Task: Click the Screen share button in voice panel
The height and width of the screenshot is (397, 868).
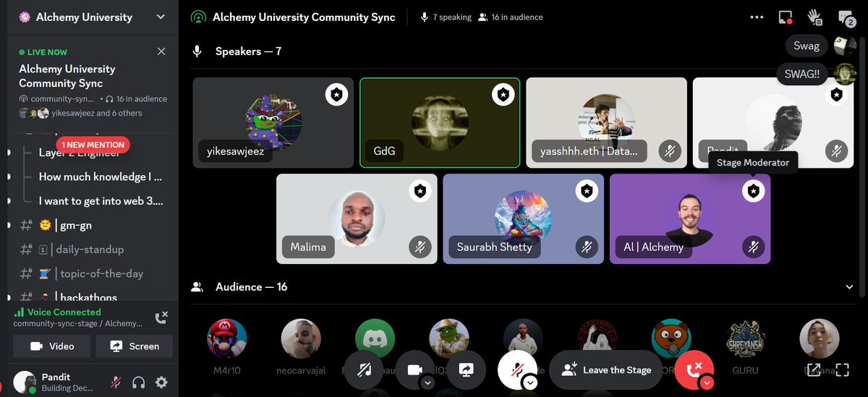Action: tap(135, 346)
